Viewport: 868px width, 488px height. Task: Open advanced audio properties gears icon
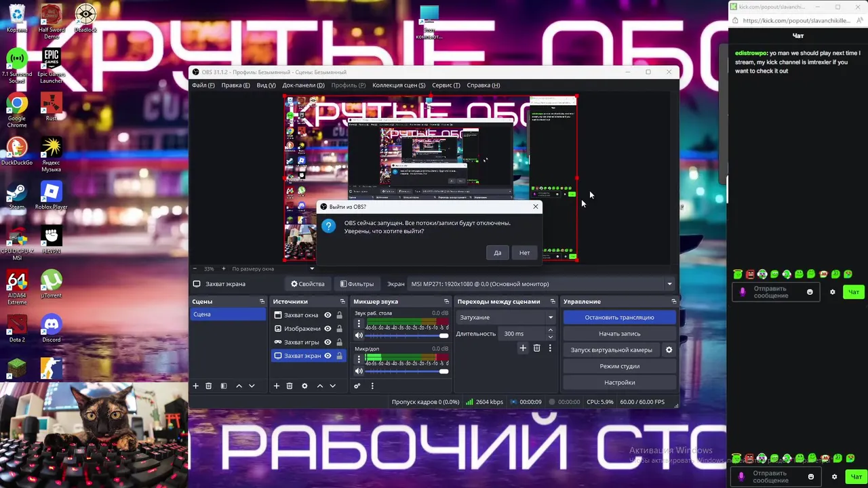tap(357, 386)
